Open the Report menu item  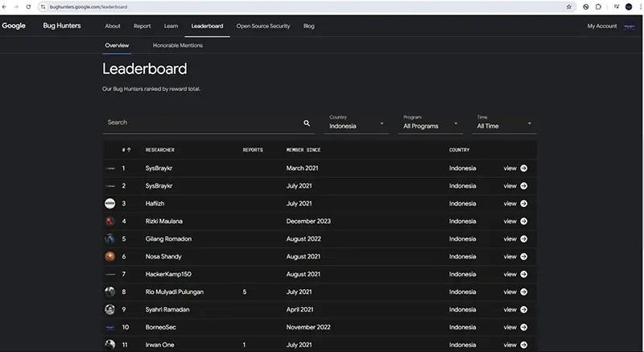point(142,26)
